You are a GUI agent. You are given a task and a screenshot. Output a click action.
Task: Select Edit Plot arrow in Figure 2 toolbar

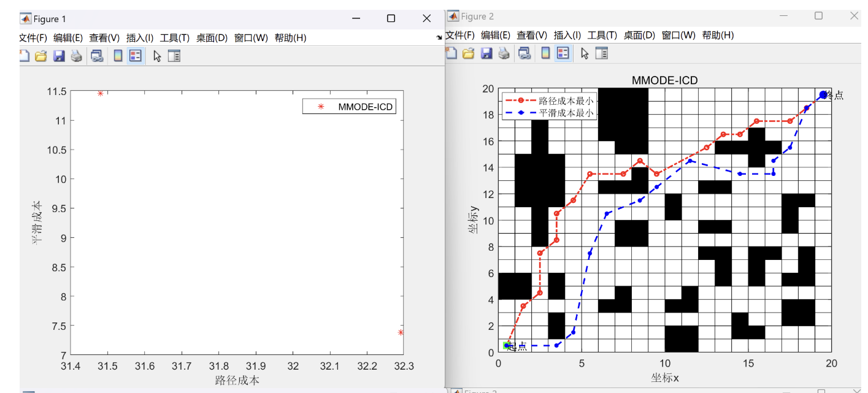click(585, 53)
